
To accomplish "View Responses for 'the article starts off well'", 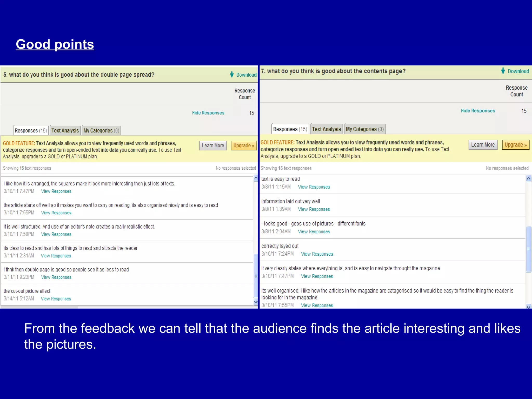I will [56, 213].
